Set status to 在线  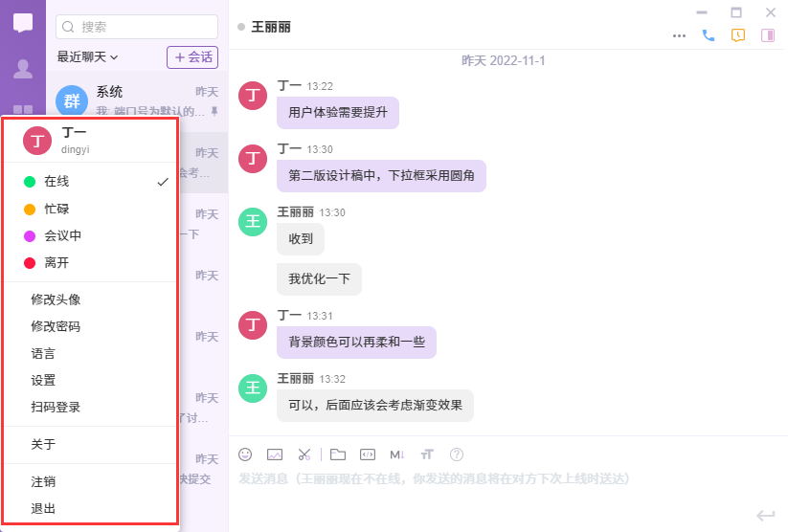[x=57, y=182]
